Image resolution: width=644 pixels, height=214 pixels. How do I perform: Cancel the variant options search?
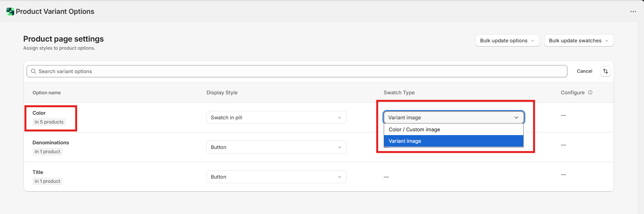pos(584,71)
